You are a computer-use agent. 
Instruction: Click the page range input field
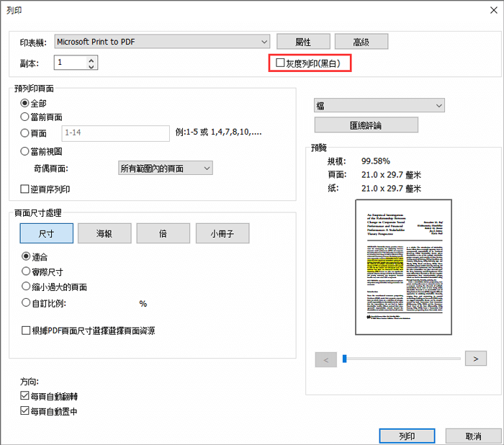click(x=115, y=133)
